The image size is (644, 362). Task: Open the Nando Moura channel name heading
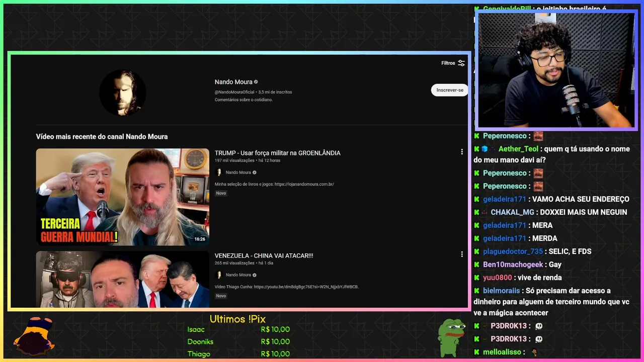(233, 82)
